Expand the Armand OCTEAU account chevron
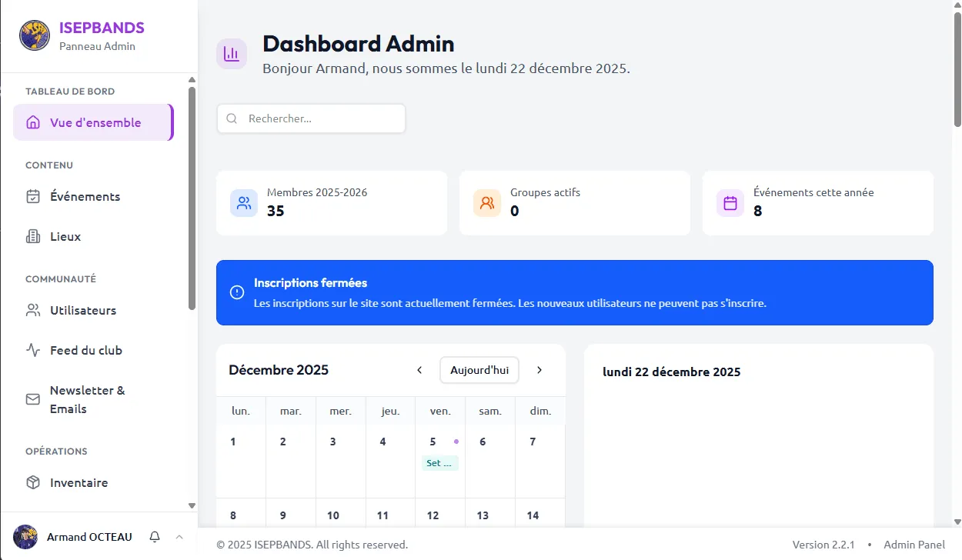The height and width of the screenshot is (560, 962). 179,536
